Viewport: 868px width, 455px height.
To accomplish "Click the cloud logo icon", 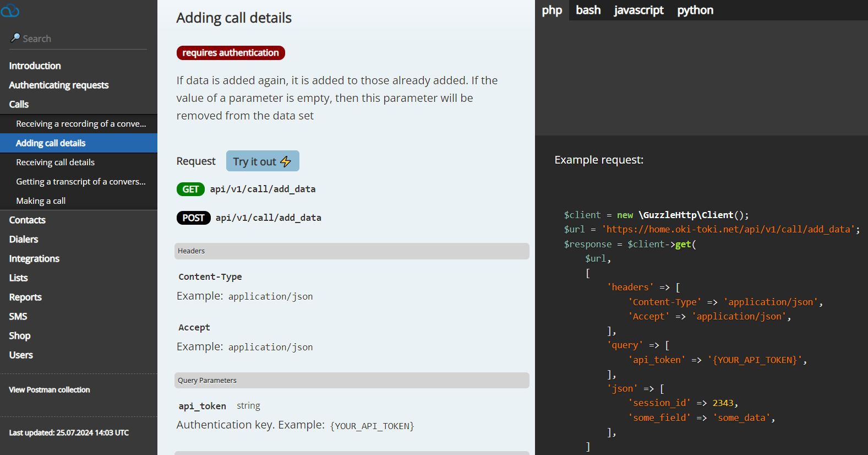I will click(10, 10).
